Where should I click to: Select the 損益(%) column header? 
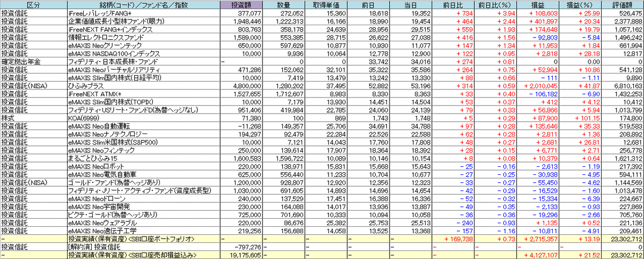(580, 4)
